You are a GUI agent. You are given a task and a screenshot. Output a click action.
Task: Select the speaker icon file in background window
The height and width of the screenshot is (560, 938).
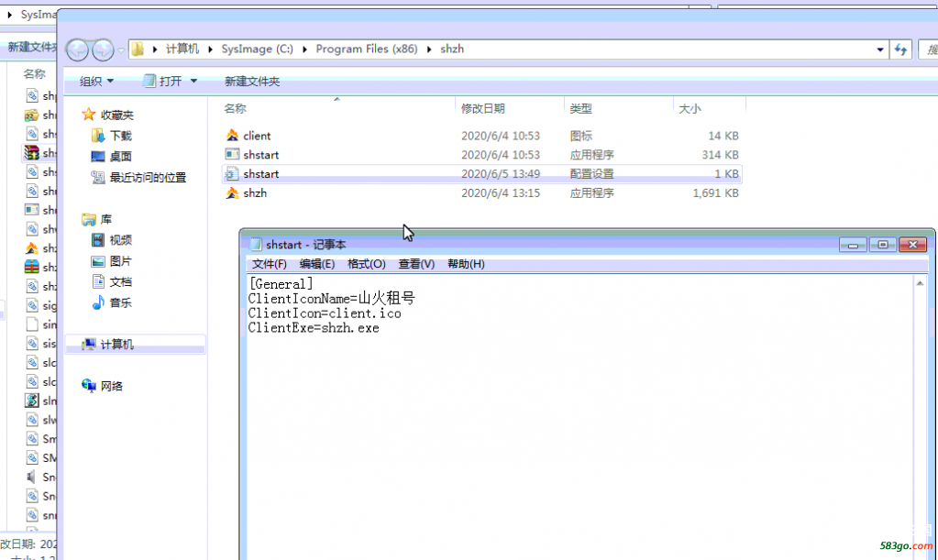pyautogui.click(x=32, y=477)
